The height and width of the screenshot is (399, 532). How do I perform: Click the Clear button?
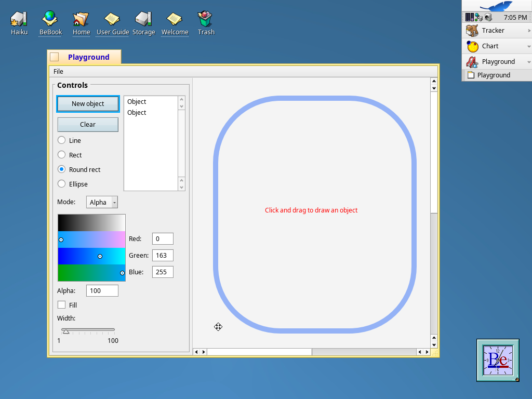coord(88,125)
